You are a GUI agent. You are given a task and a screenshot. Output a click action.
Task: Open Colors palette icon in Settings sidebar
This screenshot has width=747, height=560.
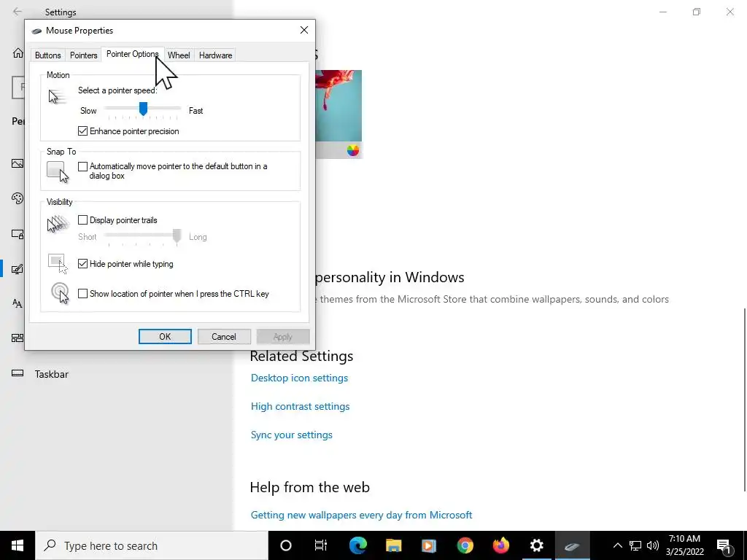(x=18, y=198)
